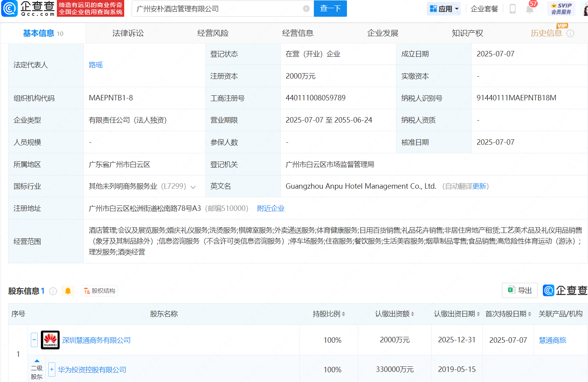The height and width of the screenshot is (382, 588).
Task: Sort by 认缴出资日期 column arrows
Action: coord(478,314)
